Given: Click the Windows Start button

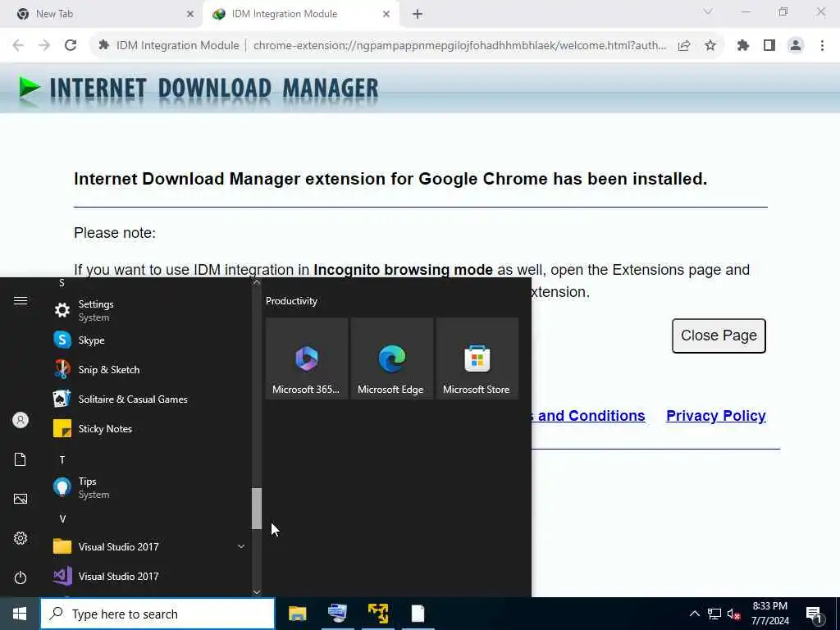Looking at the screenshot, I should [x=20, y=614].
